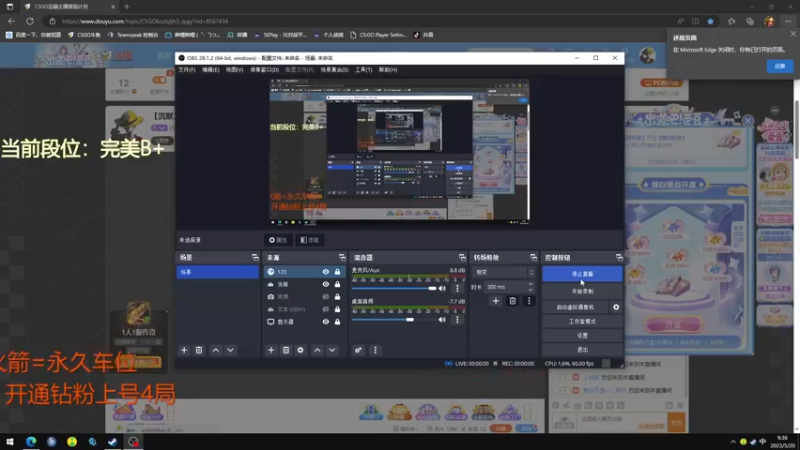Move scene up in Scenes panel

(216, 350)
